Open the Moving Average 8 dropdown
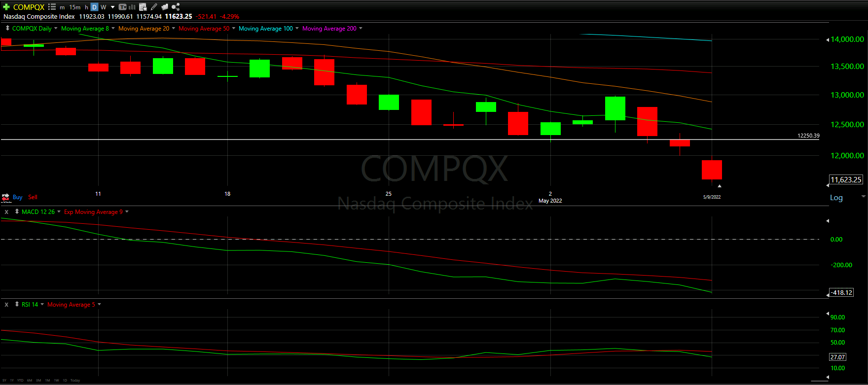The height and width of the screenshot is (385, 868). coord(113,28)
